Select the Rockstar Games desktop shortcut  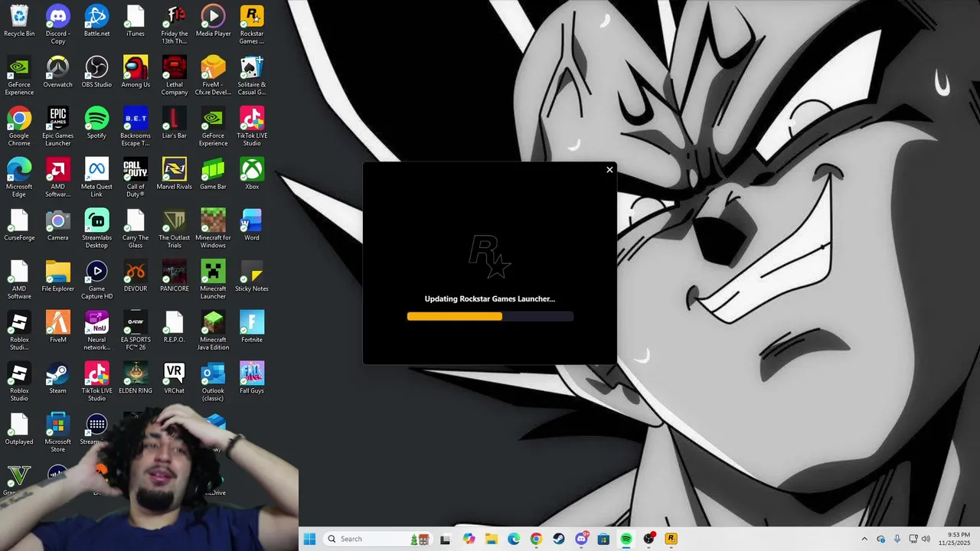pyautogui.click(x=252, y=25)
